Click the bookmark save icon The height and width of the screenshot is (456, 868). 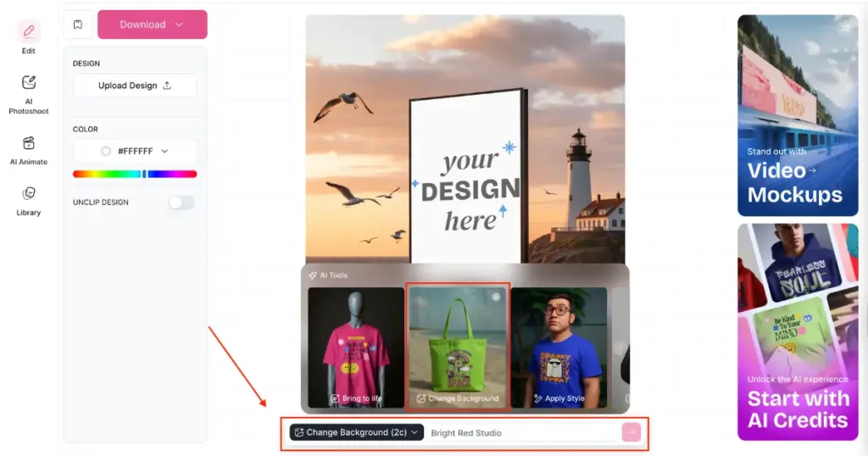[78, 25]
